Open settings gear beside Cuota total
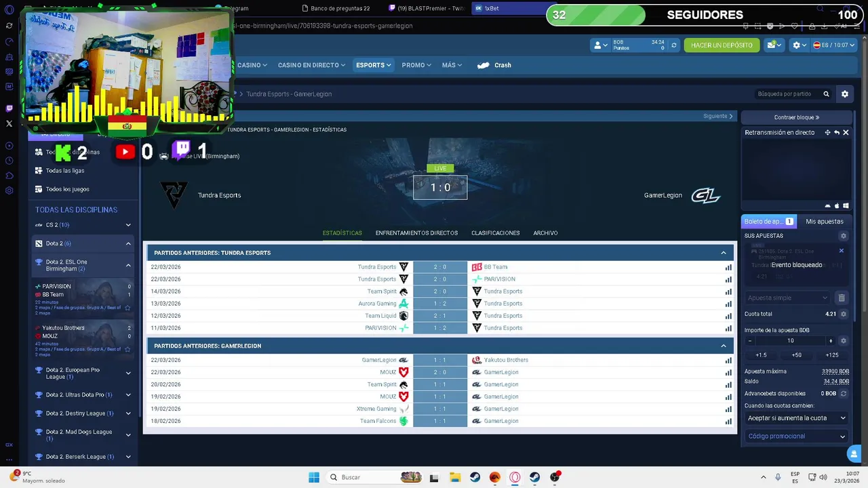This screenshot has width=868, height=488. (844, 314)
